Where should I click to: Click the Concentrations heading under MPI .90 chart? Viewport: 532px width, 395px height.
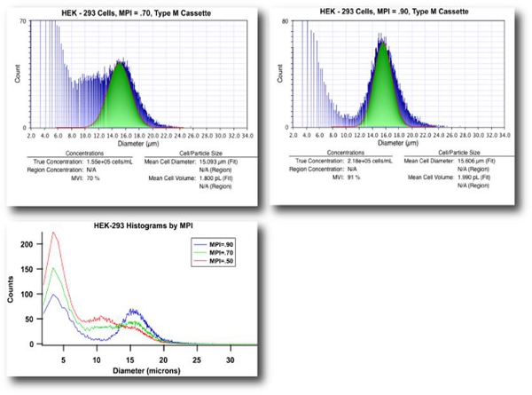point(346,153)
